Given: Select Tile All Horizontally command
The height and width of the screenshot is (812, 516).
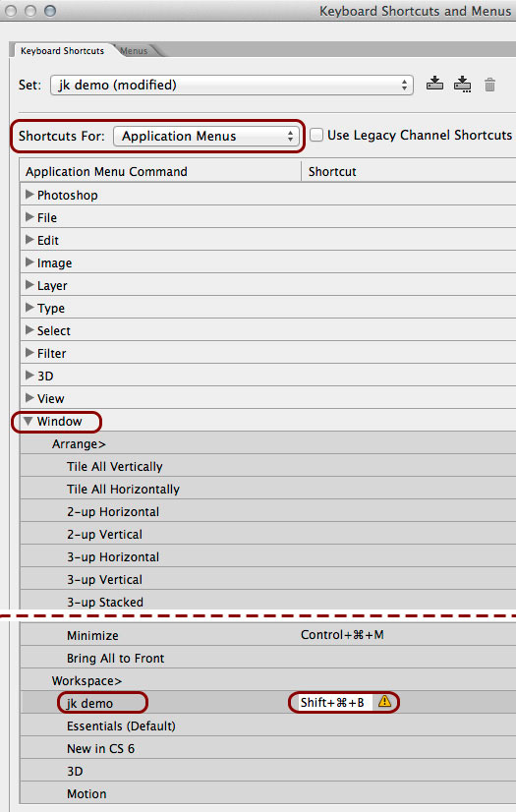Looking at the screenshot, I should (267, 489).
